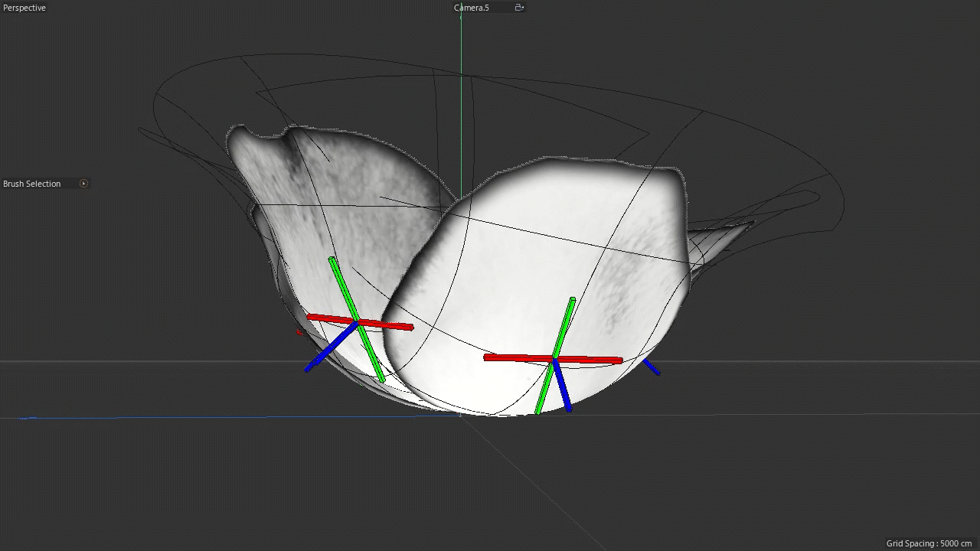Click the round icon beside Brush Selection

[84, 184]
